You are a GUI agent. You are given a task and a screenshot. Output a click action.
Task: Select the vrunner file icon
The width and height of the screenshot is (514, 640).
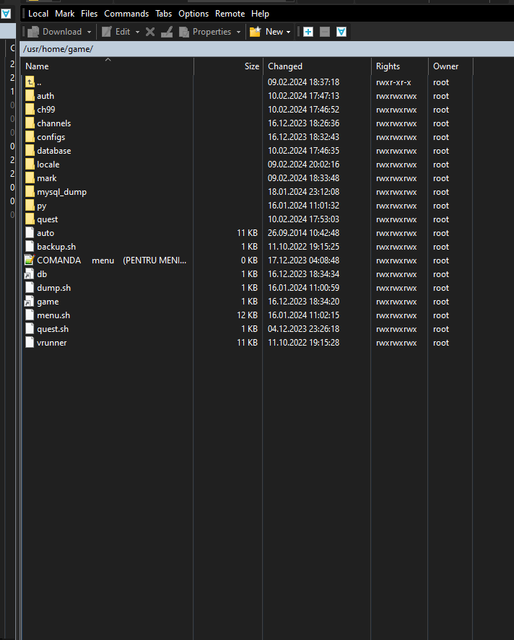point(30,342)
